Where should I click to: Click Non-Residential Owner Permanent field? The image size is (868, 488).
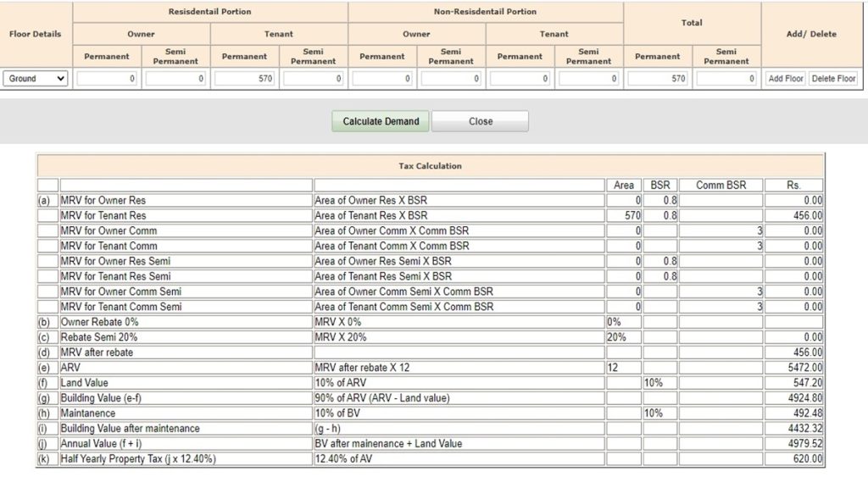tap(382, 79)
